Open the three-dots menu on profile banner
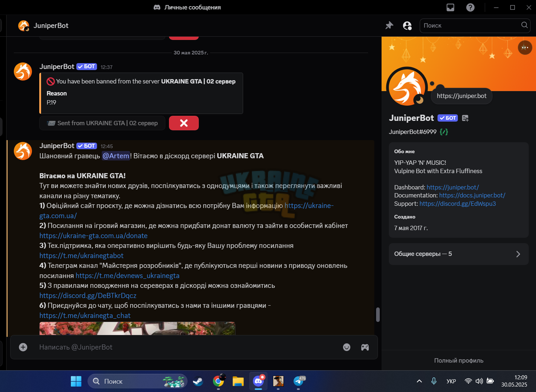 tap(525, 48)
